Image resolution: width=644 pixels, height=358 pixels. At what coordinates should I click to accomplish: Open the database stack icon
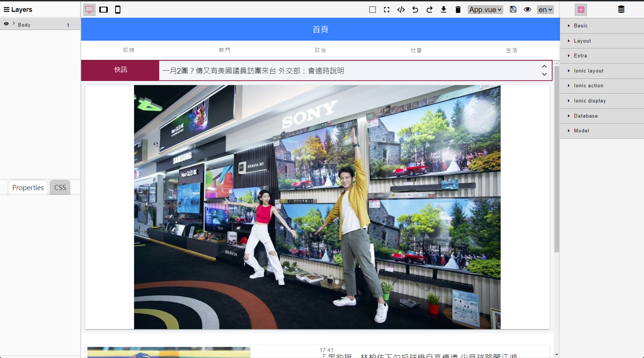621,10
